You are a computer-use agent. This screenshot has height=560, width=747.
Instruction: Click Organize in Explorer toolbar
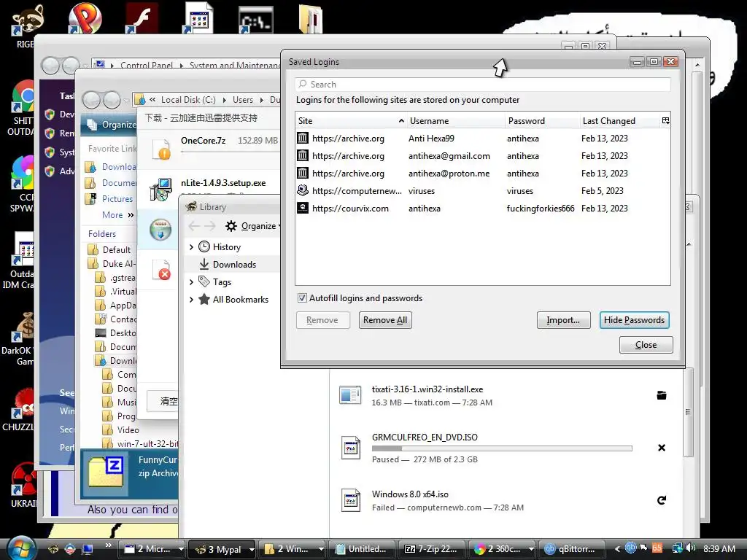112,124
